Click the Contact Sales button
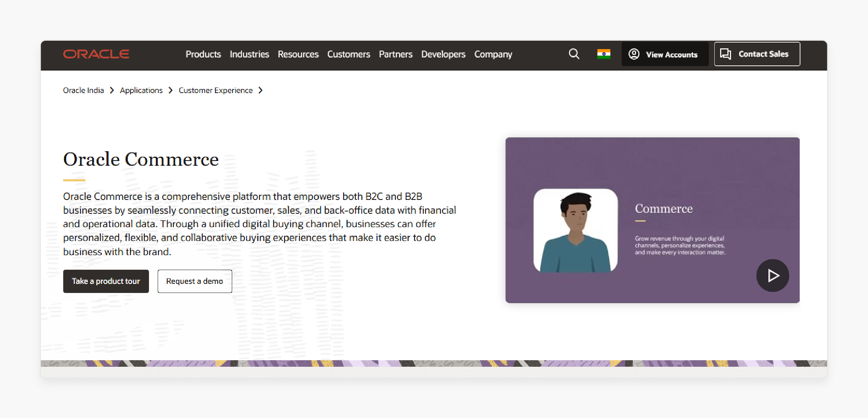This screenshot has height=418, width=868. (x=757, y=54)
